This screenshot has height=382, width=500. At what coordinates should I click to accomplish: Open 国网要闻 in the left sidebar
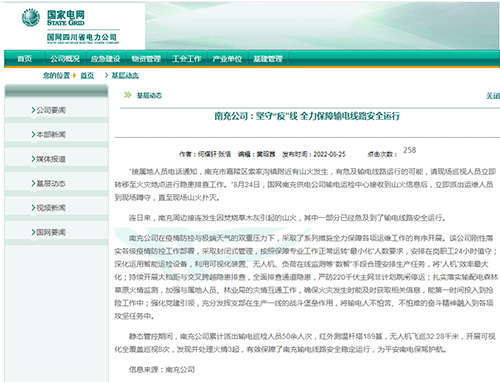[x=51, y=232]
